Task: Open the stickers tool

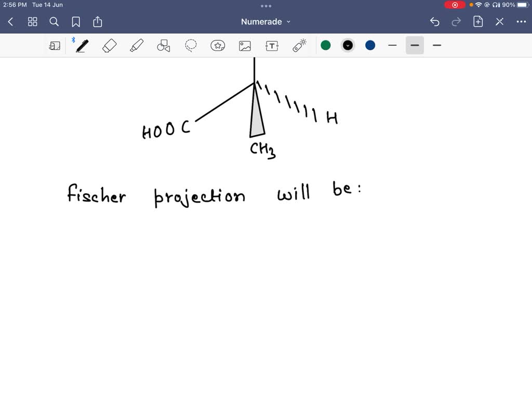Action: coord(218,45)
